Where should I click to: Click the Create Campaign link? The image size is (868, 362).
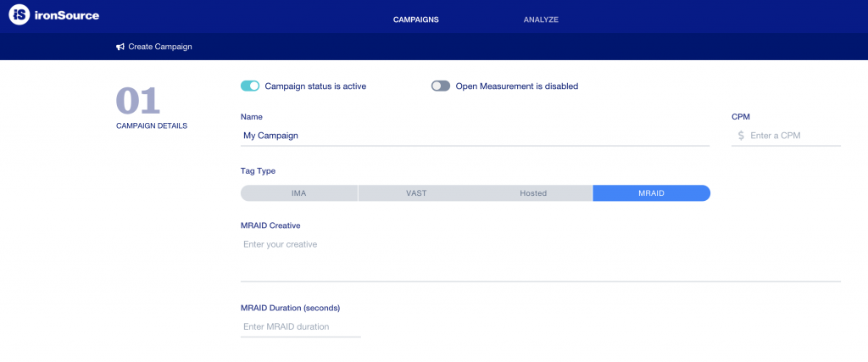[x=160, y=47]
